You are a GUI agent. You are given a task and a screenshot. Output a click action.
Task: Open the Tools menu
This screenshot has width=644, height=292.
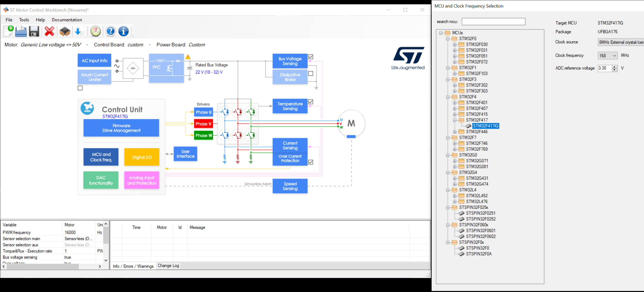click(x=24, y=20)
